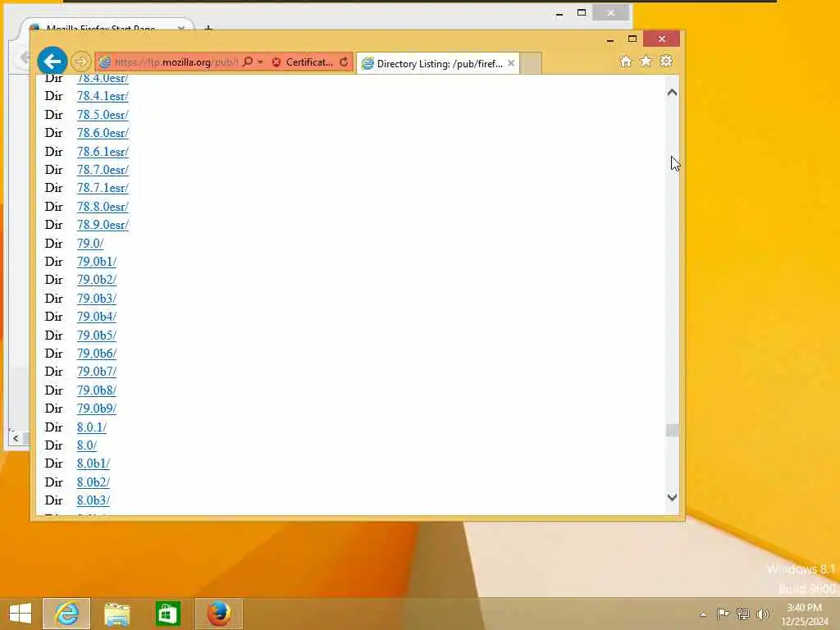
Task: Click the 'Dir' text beside 79.0/
Action: coord(53,244)
